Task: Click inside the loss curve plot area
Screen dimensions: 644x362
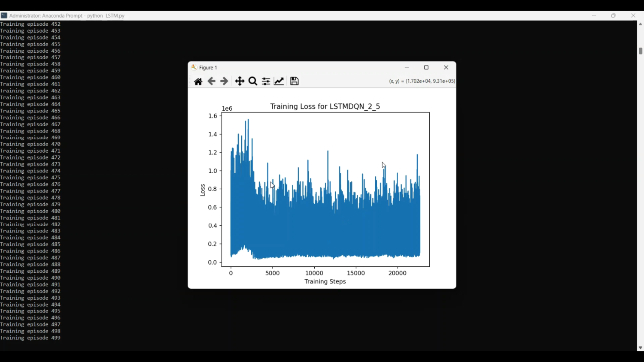Action: [324, 189]
